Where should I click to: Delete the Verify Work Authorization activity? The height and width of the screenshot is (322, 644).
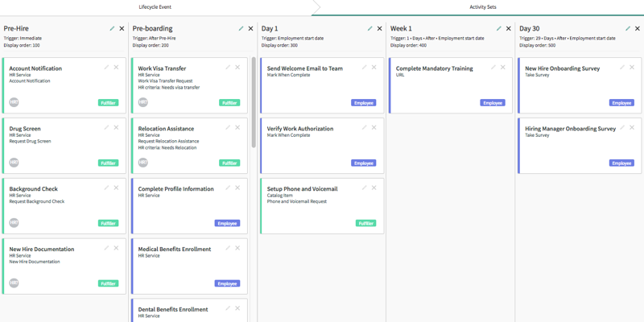374,127
